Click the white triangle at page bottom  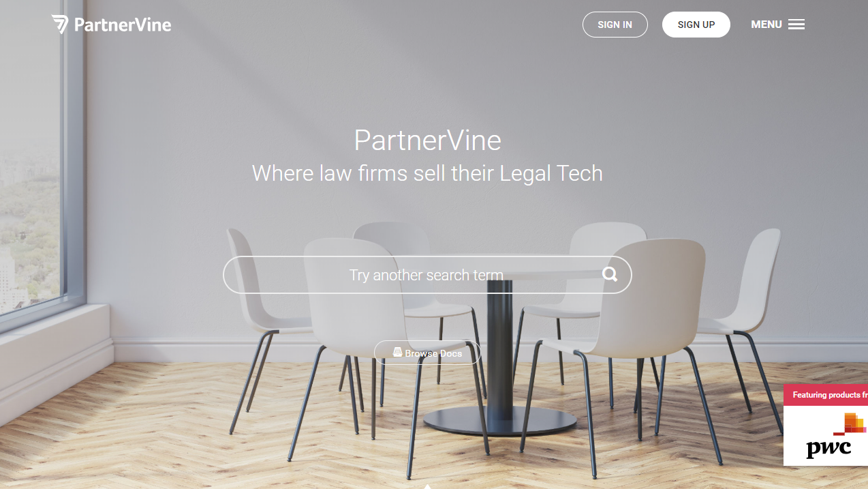(x=428, y=486)
